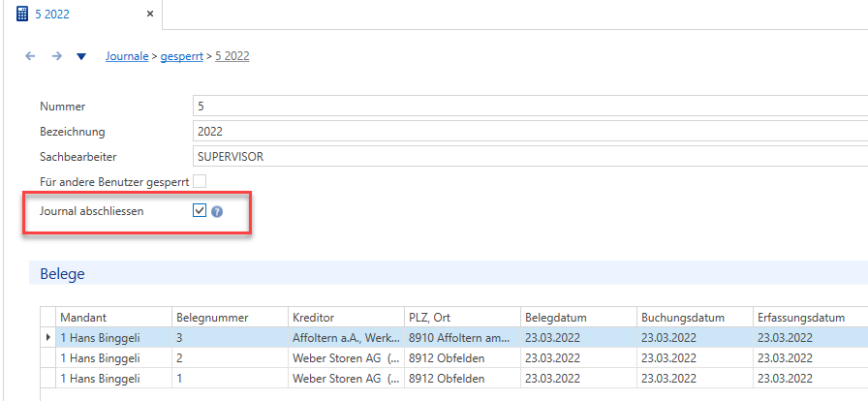The height and width of the screenshot is (401, 868).
Task: Select the Belegnummer 1 cell
Action: click(x=230, y=379)
